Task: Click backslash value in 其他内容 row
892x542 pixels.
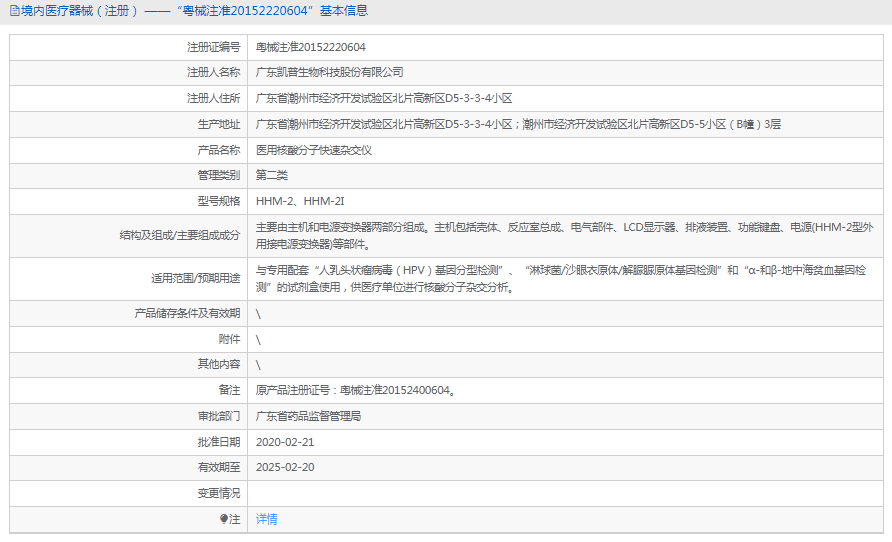Action: [x=258, y=365]
